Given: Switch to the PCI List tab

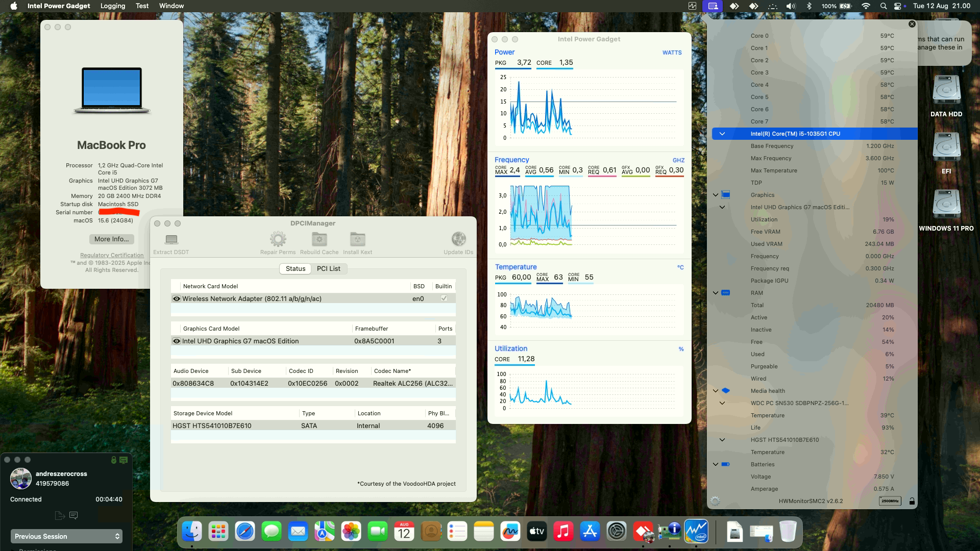Looking at the screenshot, I should [328, 268].
